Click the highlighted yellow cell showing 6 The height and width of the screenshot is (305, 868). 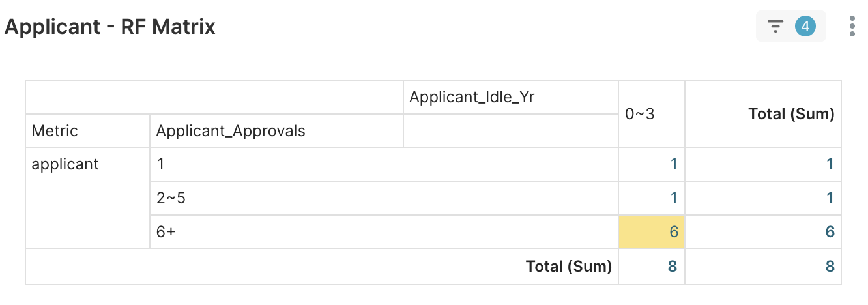(x=651, y=232)
